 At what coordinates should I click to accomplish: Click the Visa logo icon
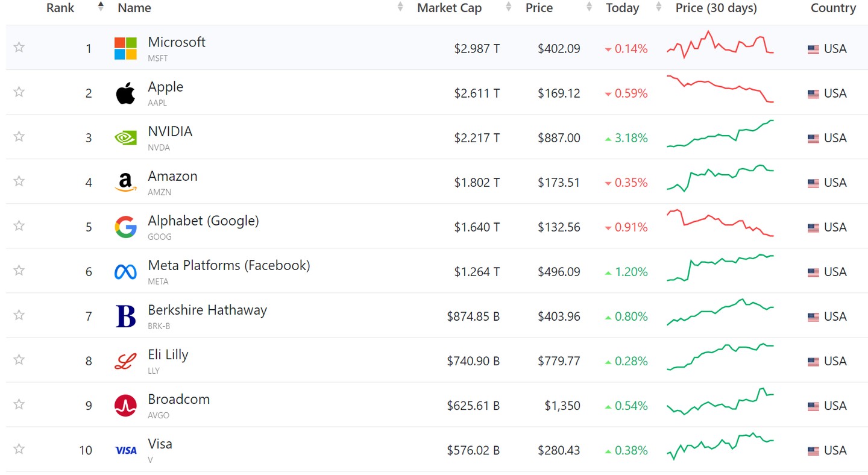tap(125, 450)
